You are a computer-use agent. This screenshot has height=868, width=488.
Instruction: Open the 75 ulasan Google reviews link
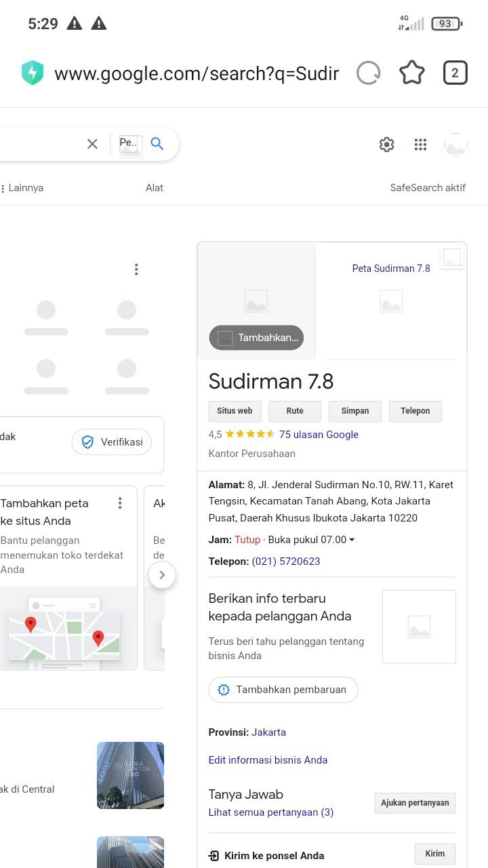tap(319, 435)
